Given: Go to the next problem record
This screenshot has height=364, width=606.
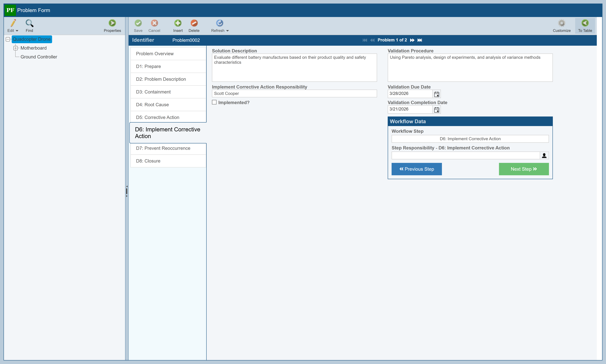Looking at the screenshot, I should point(412,40).
